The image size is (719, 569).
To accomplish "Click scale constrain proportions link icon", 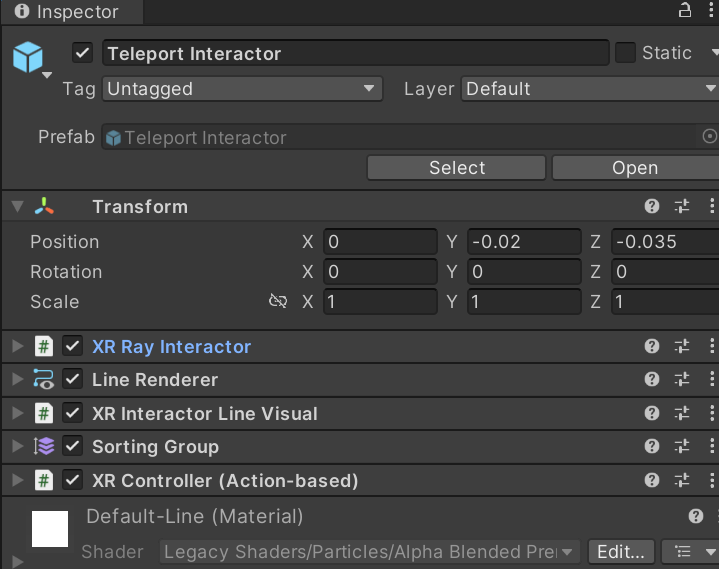I will pos(278,301).
